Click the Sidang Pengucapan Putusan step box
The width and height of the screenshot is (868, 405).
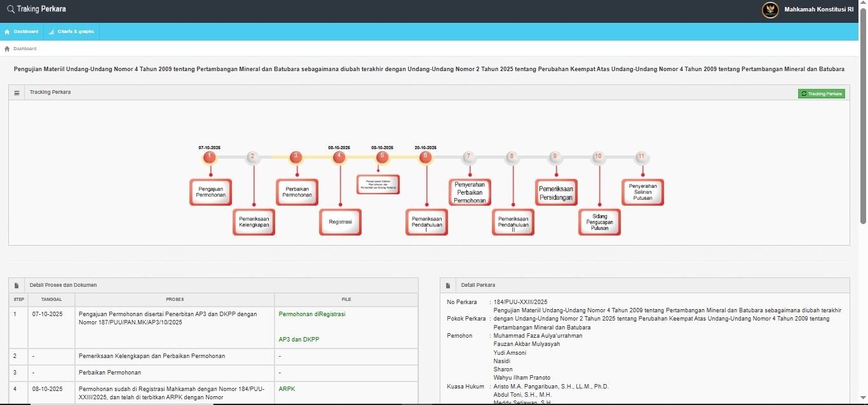pyautogui.click(x=599, y=222)
